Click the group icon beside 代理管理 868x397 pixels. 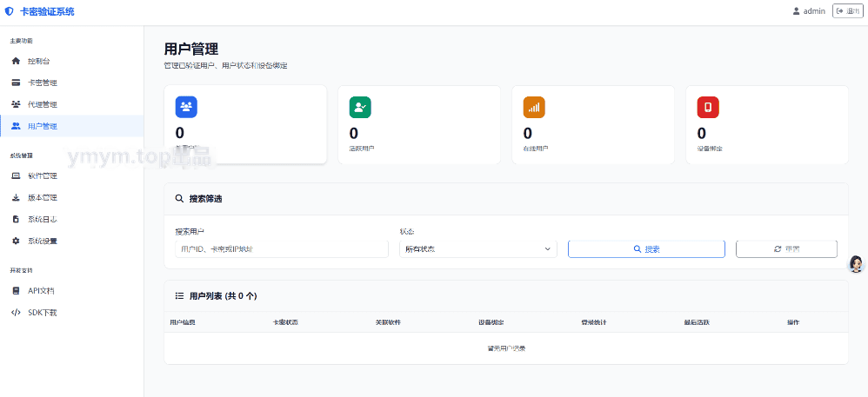16,104
